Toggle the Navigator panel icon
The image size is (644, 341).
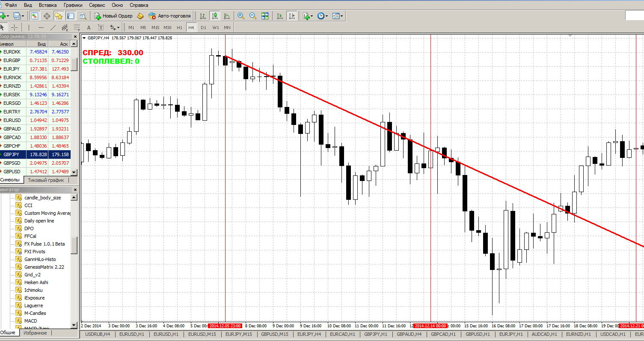59,16
